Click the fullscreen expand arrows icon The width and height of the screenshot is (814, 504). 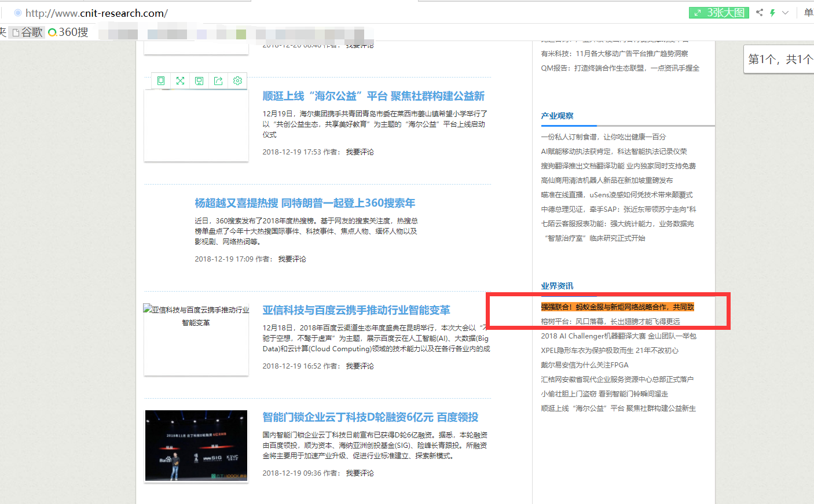(180, 81)
